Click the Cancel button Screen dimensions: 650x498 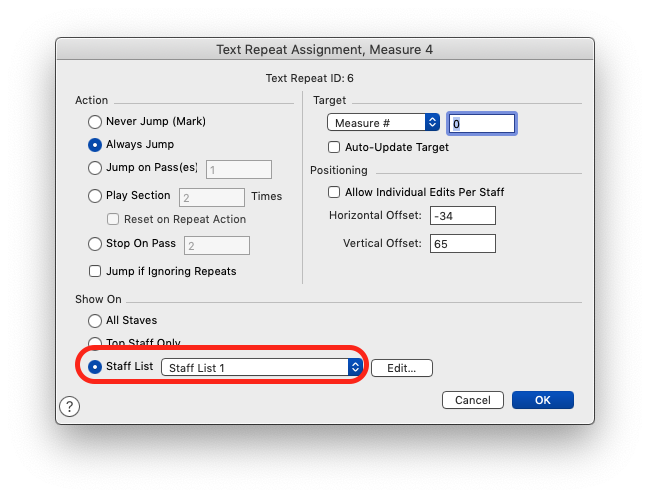(x=472, y=400)
